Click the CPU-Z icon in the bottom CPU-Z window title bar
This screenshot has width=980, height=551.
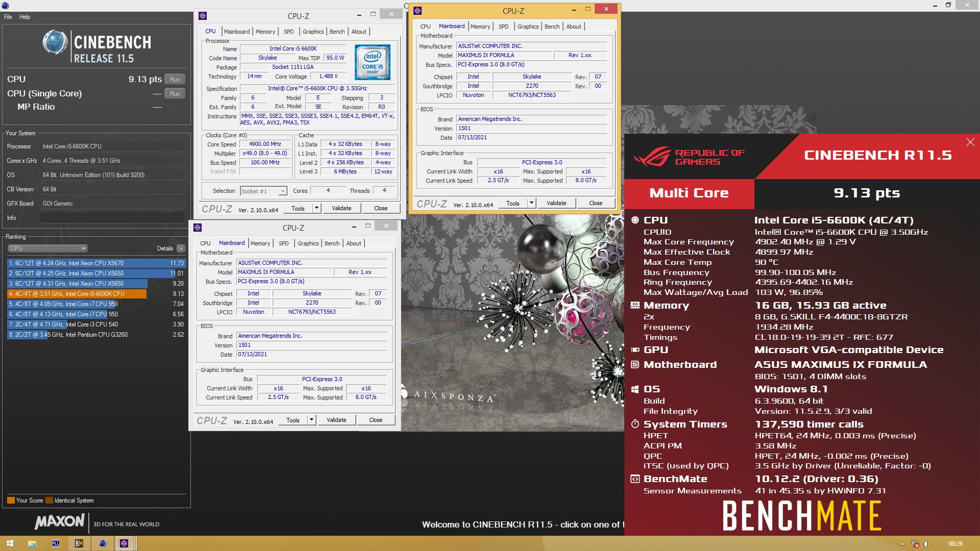198,227
